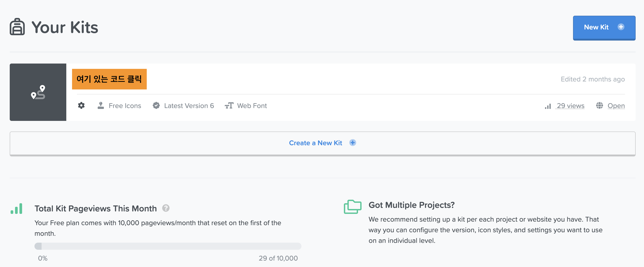Open the 29 views link
This screenshot has height=267, width=644.
(x=570, y=106)
